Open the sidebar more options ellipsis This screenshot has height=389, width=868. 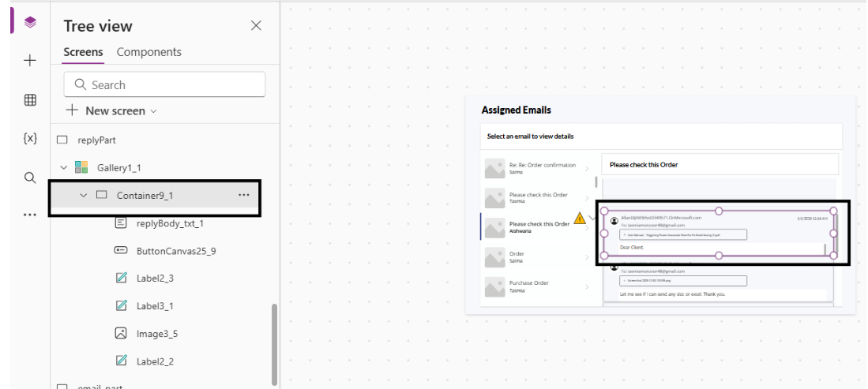pyautogui.click(x=30, y=215)
